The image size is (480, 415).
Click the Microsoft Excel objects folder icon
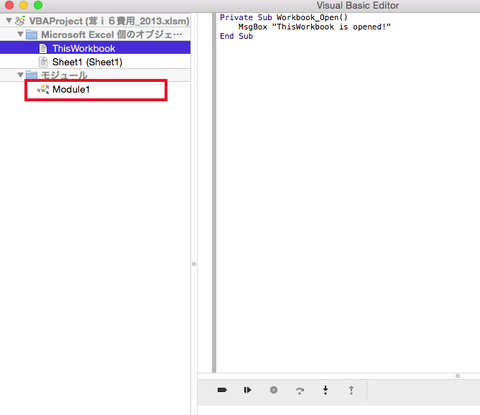pos(32,34)
